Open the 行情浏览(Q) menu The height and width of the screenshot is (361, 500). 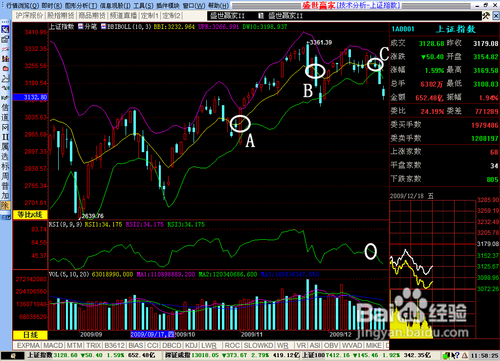pyautogui.click(x=22, y=6)
